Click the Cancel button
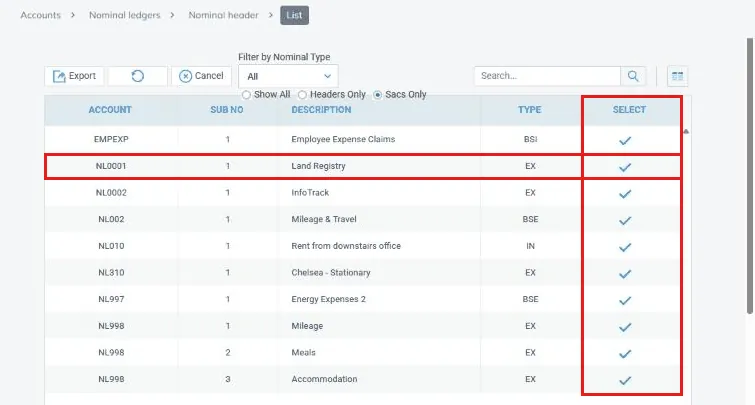This screenshot has width=755, height=405. click(x=201, y=76)
